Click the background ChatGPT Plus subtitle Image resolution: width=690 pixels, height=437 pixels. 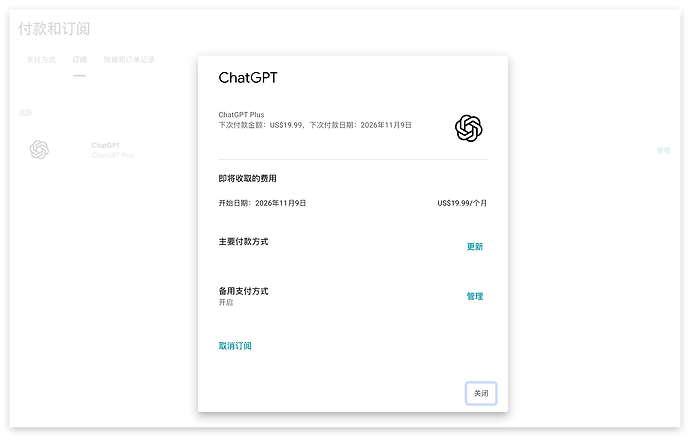[x=113, y=155]
